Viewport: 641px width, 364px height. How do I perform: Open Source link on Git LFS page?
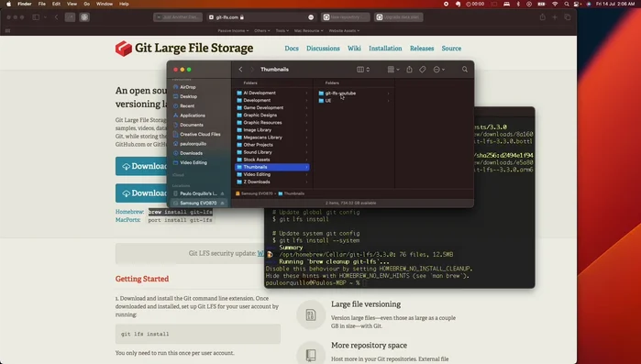(451, 49)
